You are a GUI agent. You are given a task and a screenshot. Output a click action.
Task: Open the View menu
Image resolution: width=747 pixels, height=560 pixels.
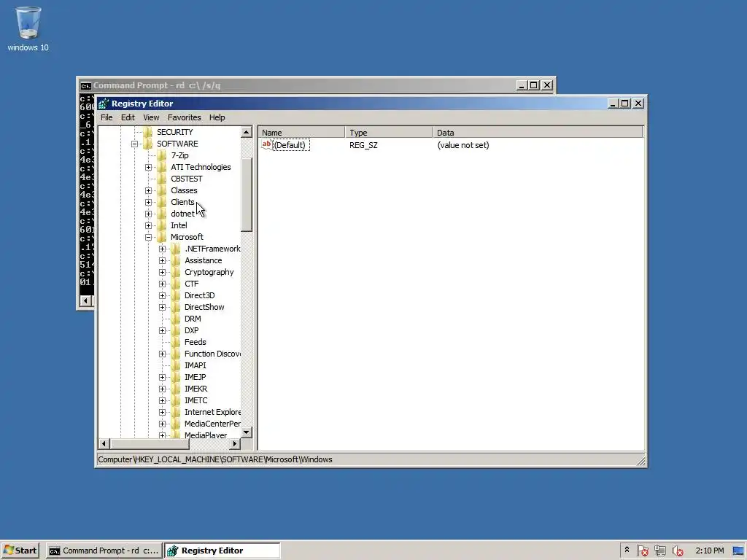[x=151, y=117]
